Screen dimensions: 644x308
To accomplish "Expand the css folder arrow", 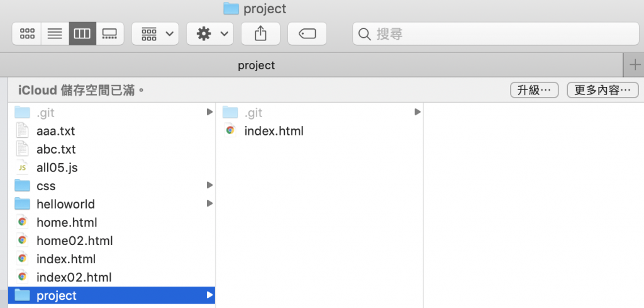I will pyautogui.click(x=209, y=185).
